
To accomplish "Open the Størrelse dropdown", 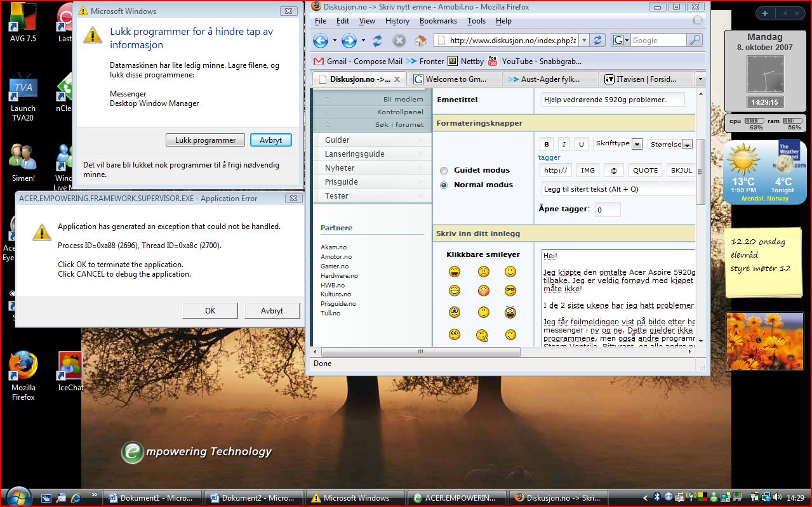I will click(x=670, y=145).
